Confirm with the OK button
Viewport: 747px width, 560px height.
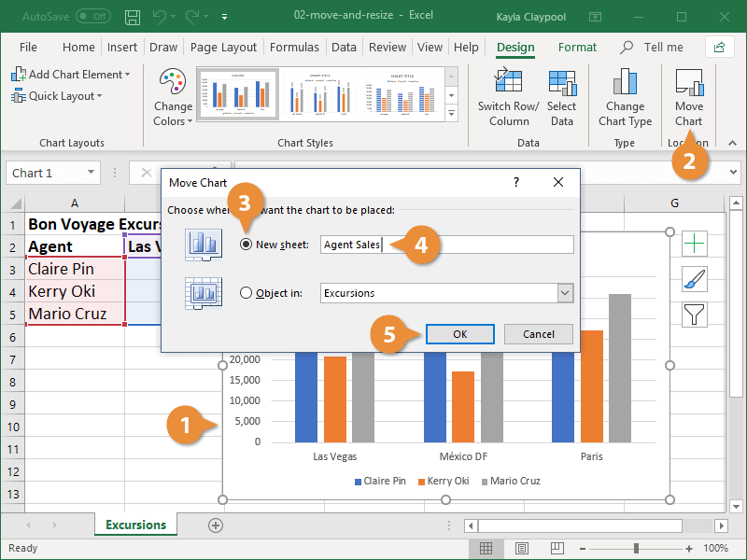click(x=459, y=333)
